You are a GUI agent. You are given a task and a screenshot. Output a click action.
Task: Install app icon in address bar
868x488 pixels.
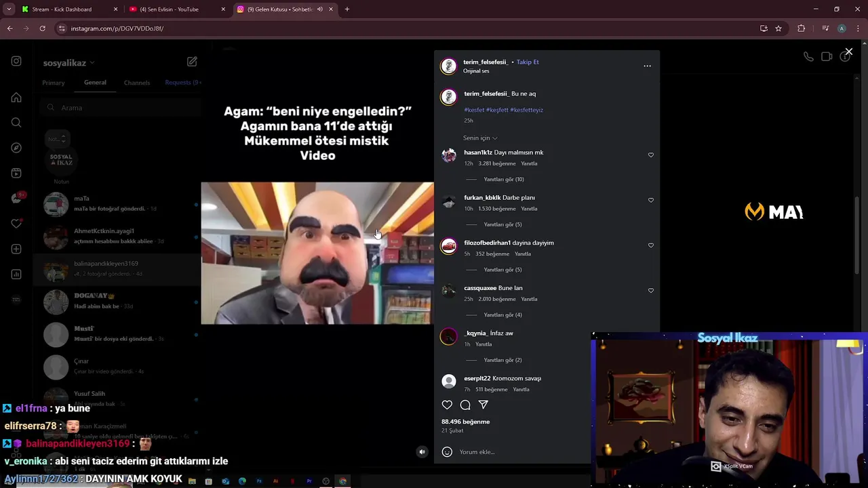[764, 28]
